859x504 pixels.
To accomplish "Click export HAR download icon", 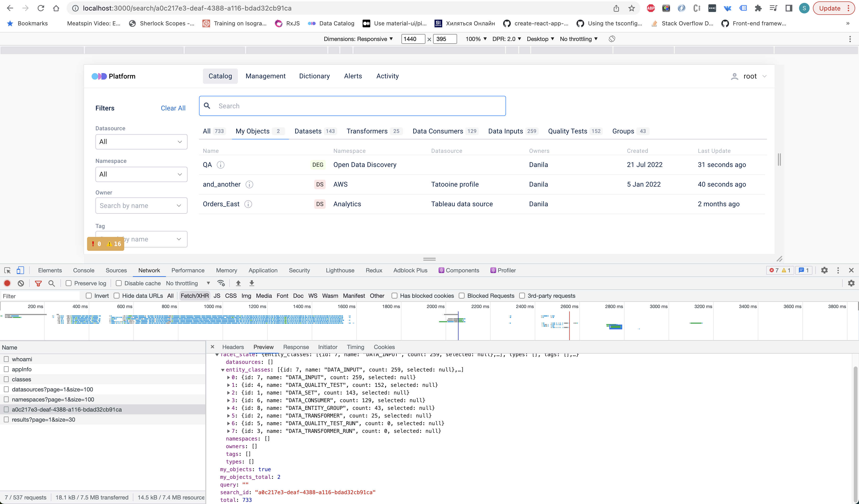I will pos(252,283).
